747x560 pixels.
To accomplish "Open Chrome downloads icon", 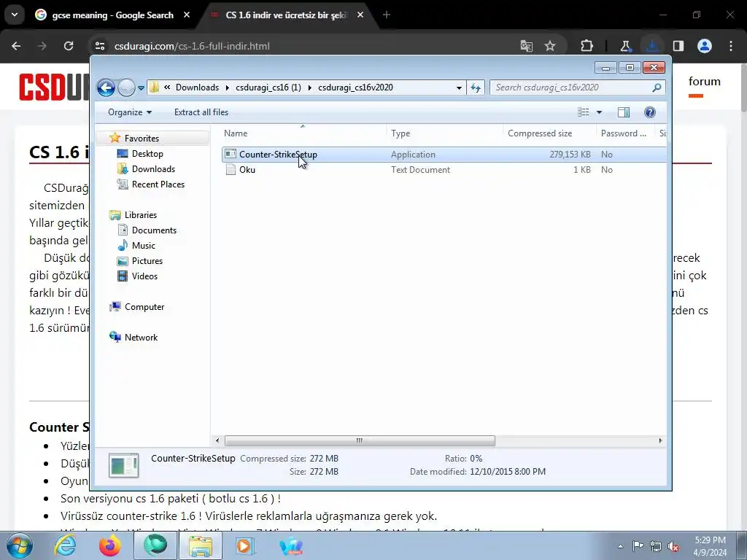I will (652, 46).
